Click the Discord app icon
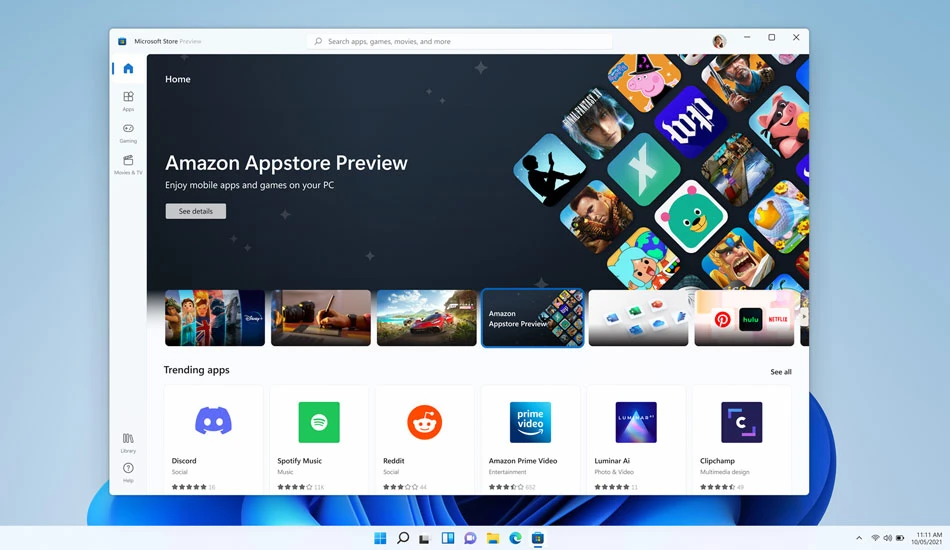 coord(213,422)
